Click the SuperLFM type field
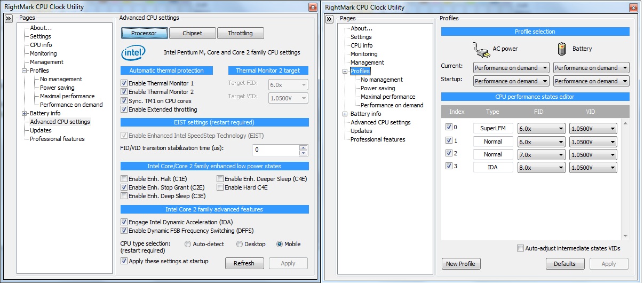Viewport: 644px width, 283px height. pos(493,129)
